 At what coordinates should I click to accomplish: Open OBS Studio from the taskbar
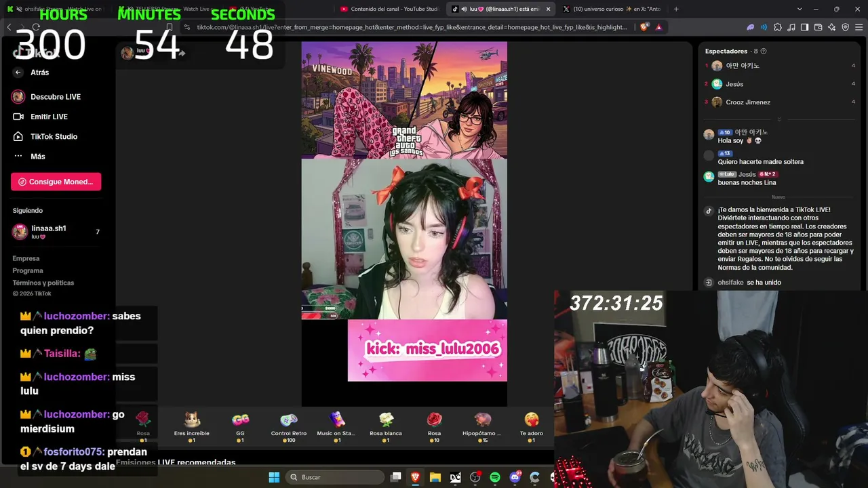tap(475, 477)
